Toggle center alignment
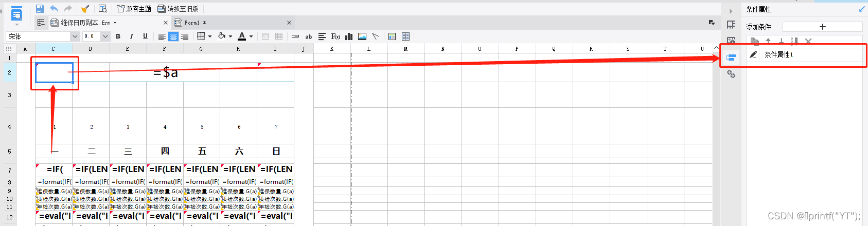 (173, 36)
